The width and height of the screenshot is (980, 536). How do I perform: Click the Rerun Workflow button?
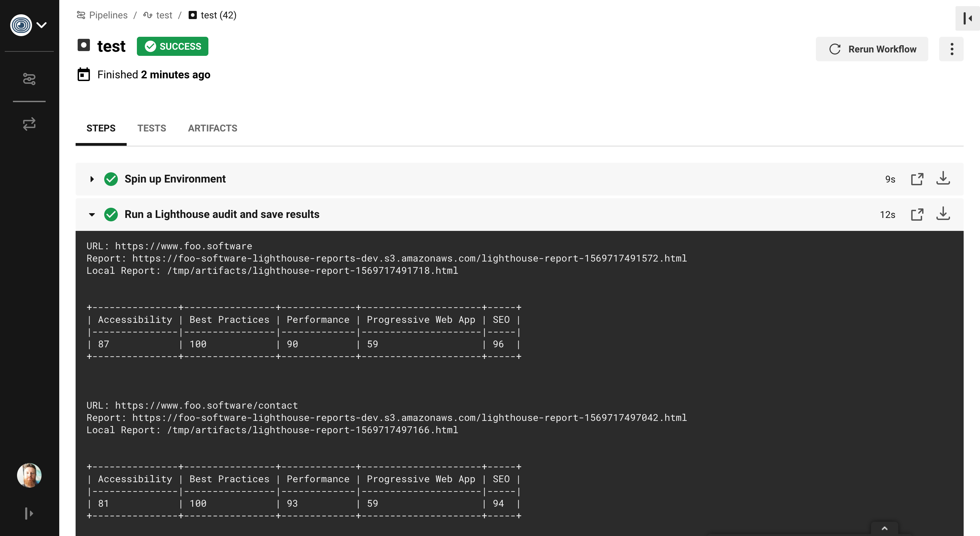click(872, 49)
